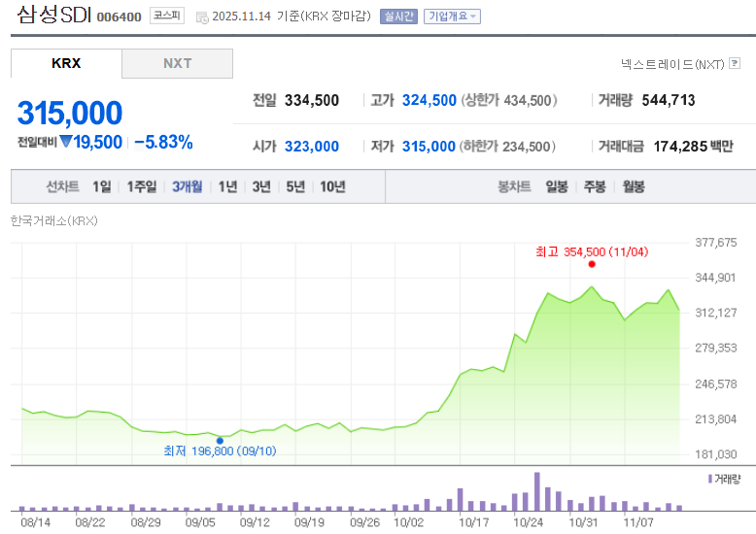Click the 한국거래소(KRX) chart label
Screen dimensions: 756x534
click(x=54, y=220)
